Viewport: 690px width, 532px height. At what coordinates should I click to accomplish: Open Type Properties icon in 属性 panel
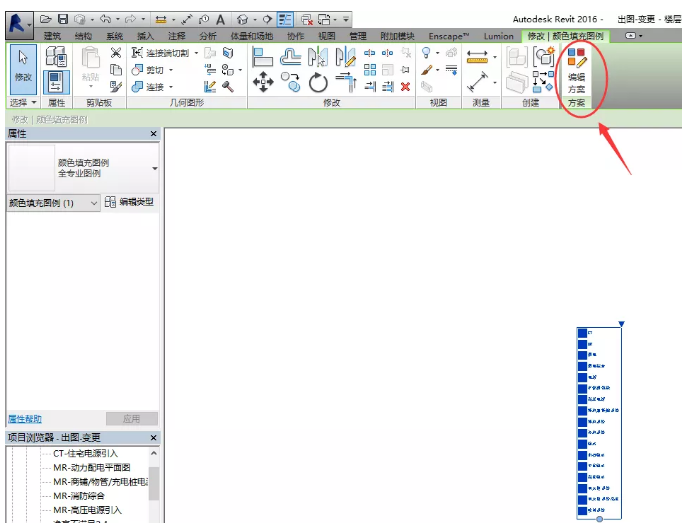(56, 56)
